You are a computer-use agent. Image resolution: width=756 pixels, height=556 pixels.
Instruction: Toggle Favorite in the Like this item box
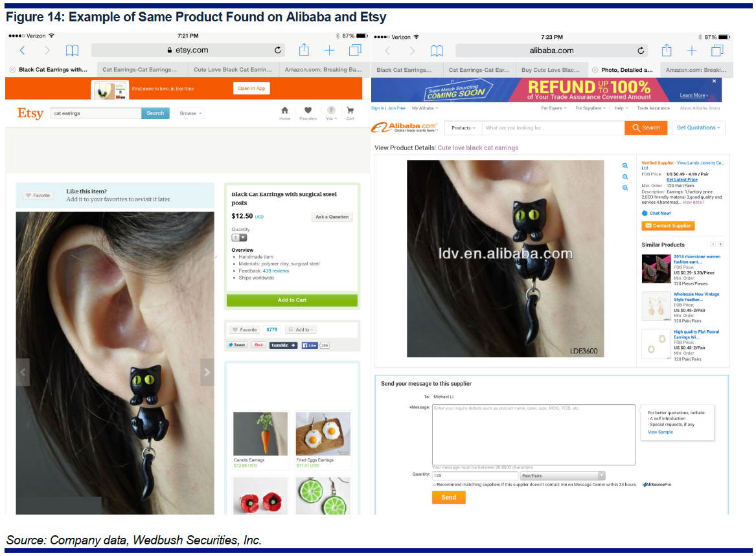pyautogui.click(x=38, y=195)
